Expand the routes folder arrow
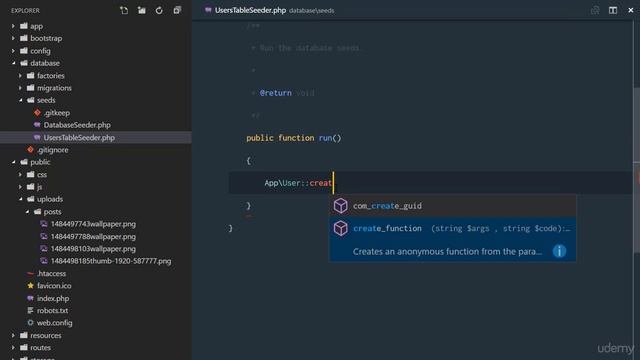 pyautogui.click(x=13, y=348)
